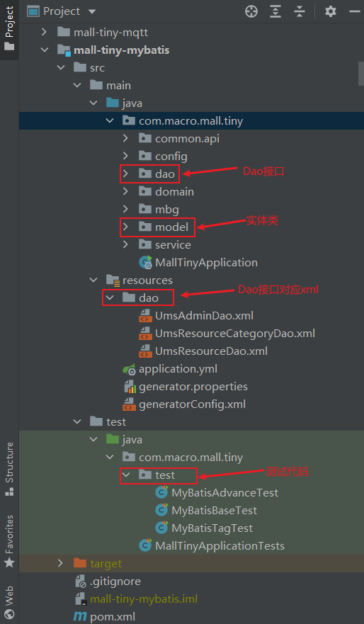This screenshot has width=364, height=624.
Task: Expand the mall-tiny-mqtt module
Action: 44,33
